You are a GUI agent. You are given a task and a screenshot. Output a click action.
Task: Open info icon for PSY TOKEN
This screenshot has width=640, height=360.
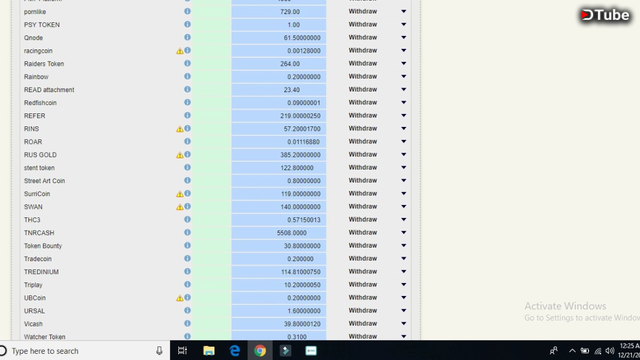pos(187,24)
